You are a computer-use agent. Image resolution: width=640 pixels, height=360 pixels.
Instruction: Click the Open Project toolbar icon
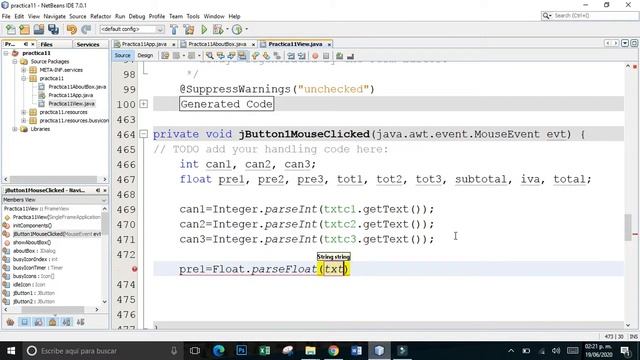tap(39, 29)
